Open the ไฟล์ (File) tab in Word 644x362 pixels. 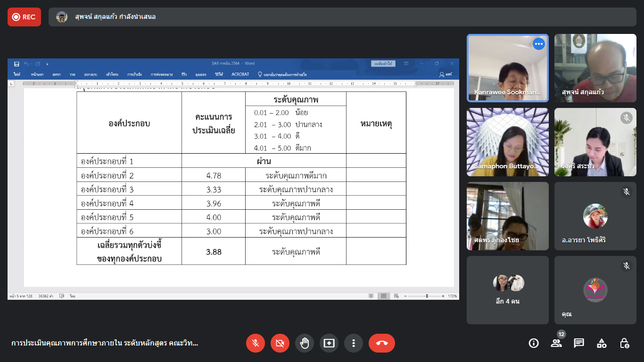[17, 74]
